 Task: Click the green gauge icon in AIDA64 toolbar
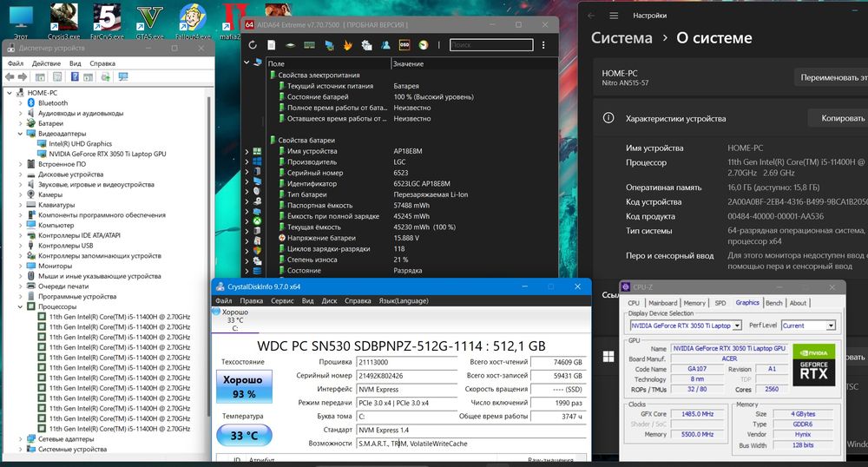tap(424, 45)
